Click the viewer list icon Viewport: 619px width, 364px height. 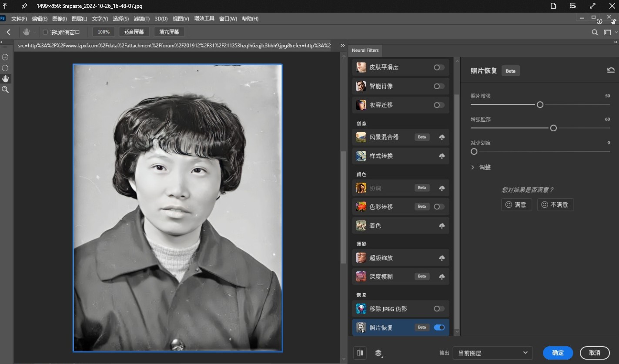click(x=573, y=6)
